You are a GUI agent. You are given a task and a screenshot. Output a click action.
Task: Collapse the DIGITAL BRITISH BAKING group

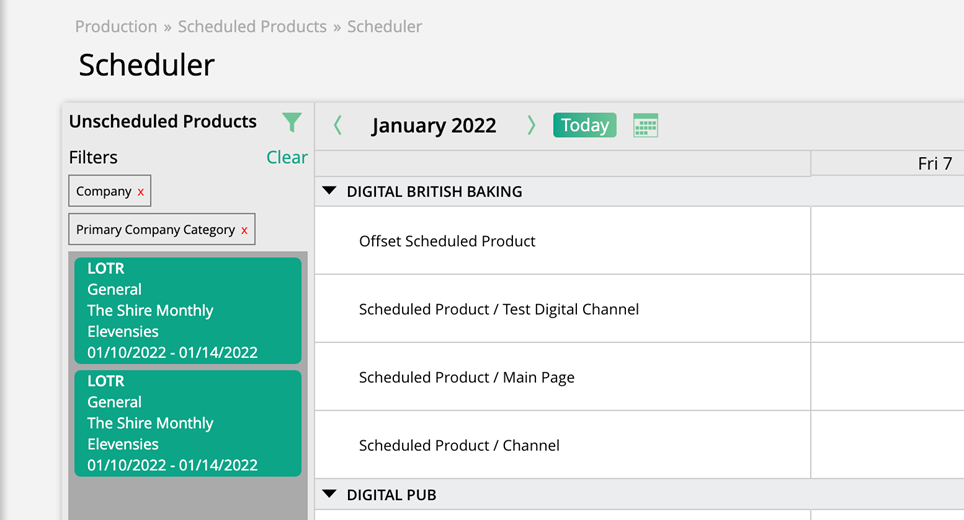click(329, 191)
